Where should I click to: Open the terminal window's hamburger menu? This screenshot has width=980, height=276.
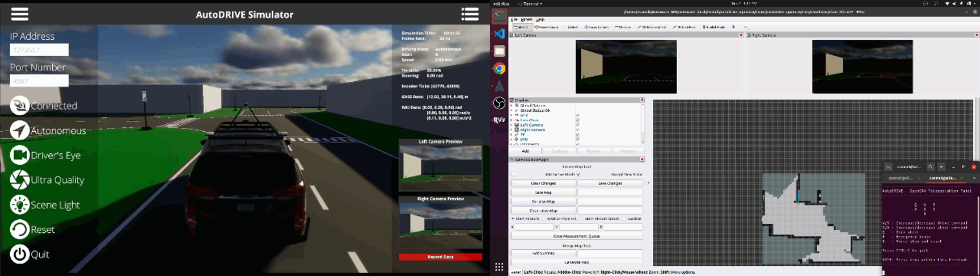941,167
